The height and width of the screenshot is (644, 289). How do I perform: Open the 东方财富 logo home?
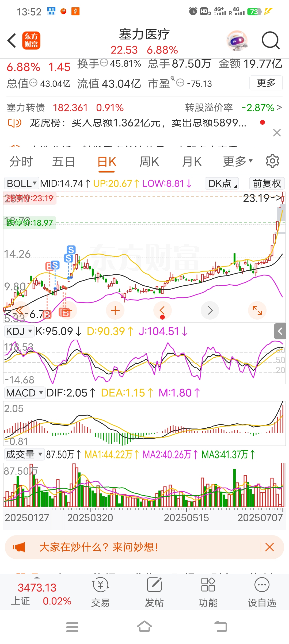[x=31, y=41]
